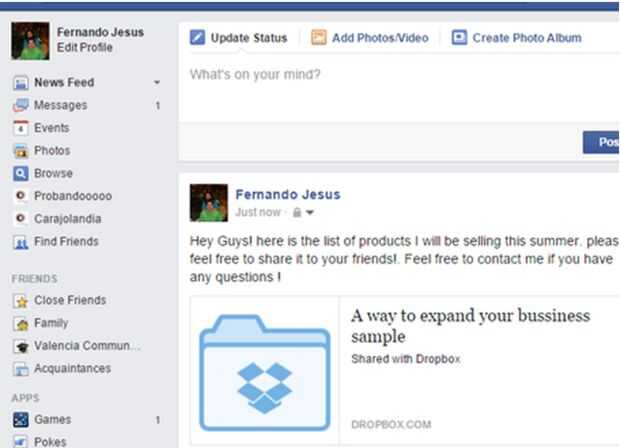
Task: Open the Create Photo Album tab
Action: 516,38
